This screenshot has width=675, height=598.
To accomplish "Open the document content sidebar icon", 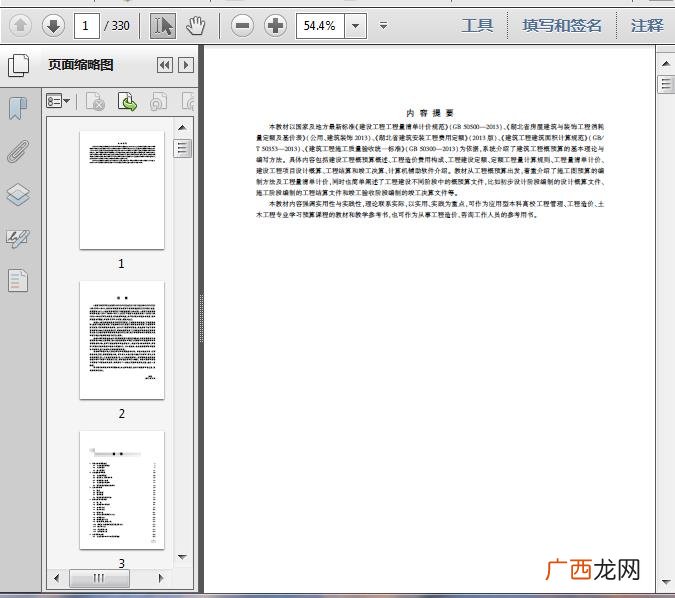I will pyautogui.click(x=18, y=281).
